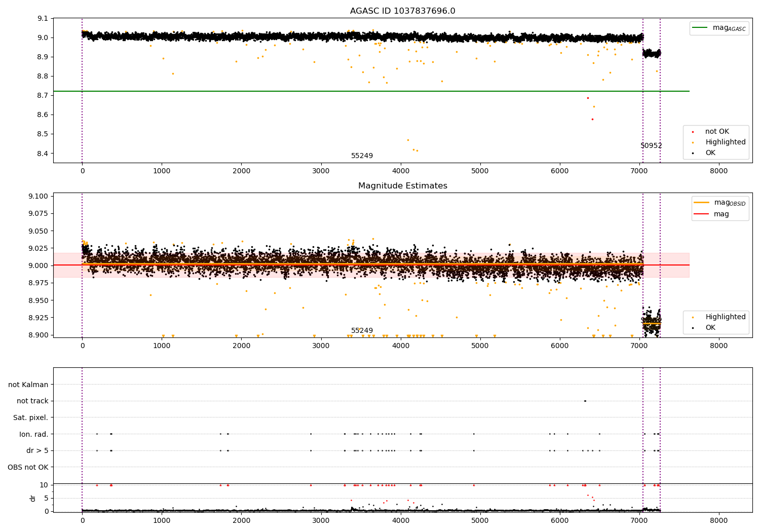The width and height of the screenshot is (760, 532).
Task: Click the '7000' x-axis tick of the bottom plot
Action: [x=639, y=520]
